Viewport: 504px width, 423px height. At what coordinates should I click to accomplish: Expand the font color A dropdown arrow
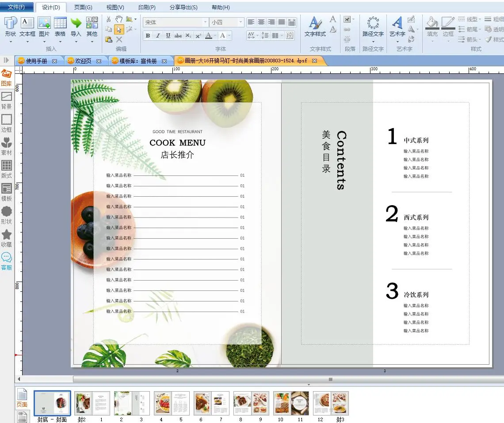tap(215, 35)
